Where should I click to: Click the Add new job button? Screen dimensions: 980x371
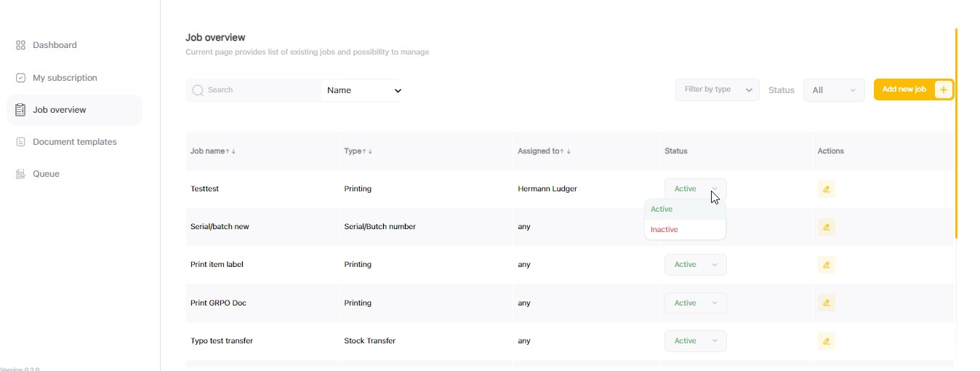[913, 89]
